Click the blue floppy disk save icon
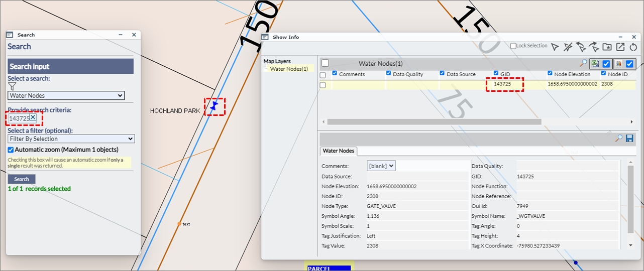 (x=629, y=138)
